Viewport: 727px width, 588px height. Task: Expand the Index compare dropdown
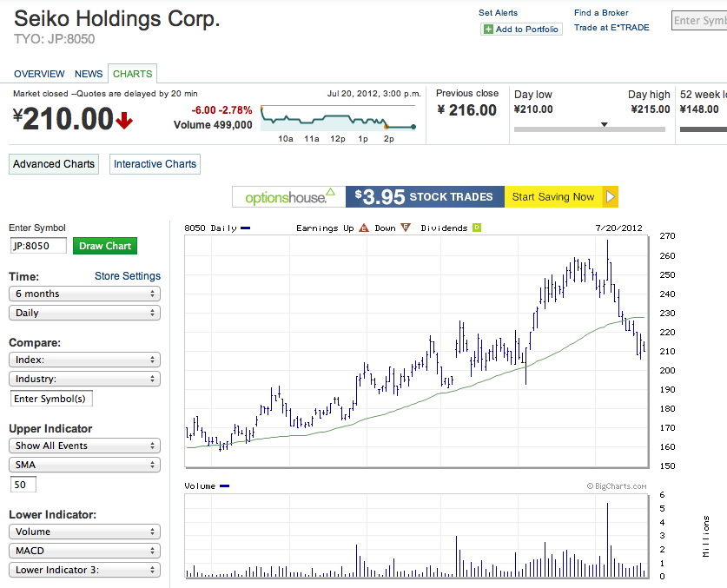click(84, 360)
